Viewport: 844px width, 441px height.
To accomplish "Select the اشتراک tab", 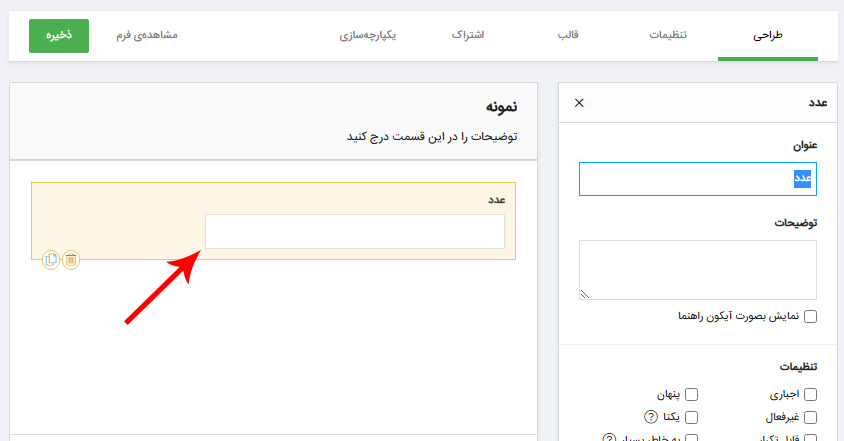I will [x=468, y=35].
